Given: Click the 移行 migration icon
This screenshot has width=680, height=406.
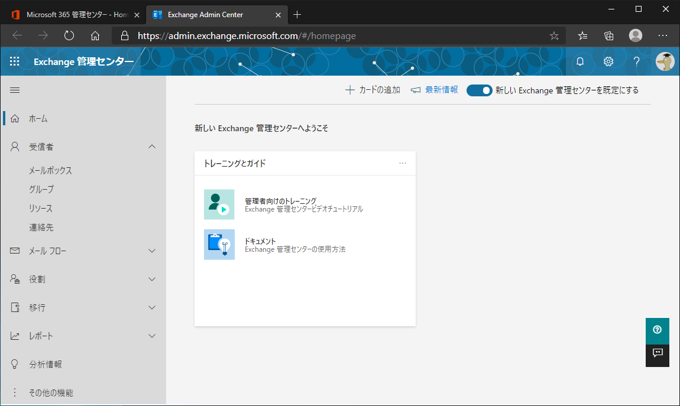Looking at the screenshot, I should pyautogui.click(x=15, y=307).
